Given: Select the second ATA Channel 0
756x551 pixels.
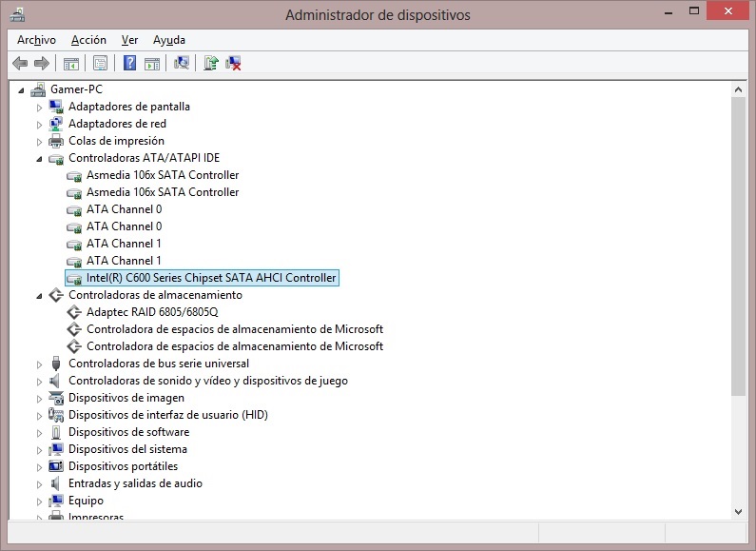Looking at the screenshot, I should tap(124, 226).
